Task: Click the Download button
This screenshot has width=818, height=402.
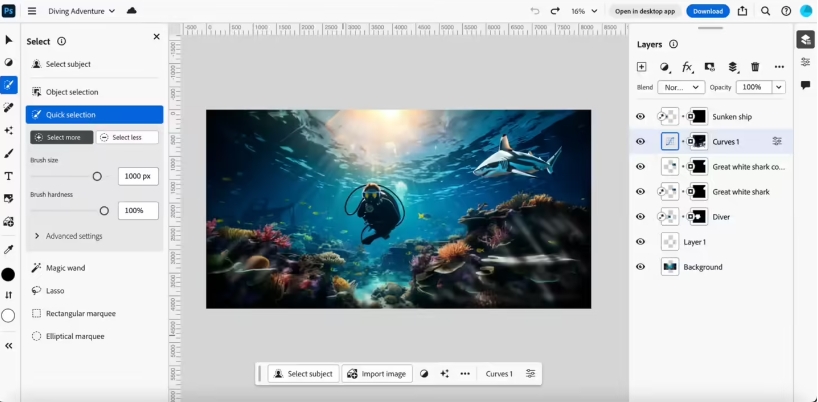Action: point(707,11)
